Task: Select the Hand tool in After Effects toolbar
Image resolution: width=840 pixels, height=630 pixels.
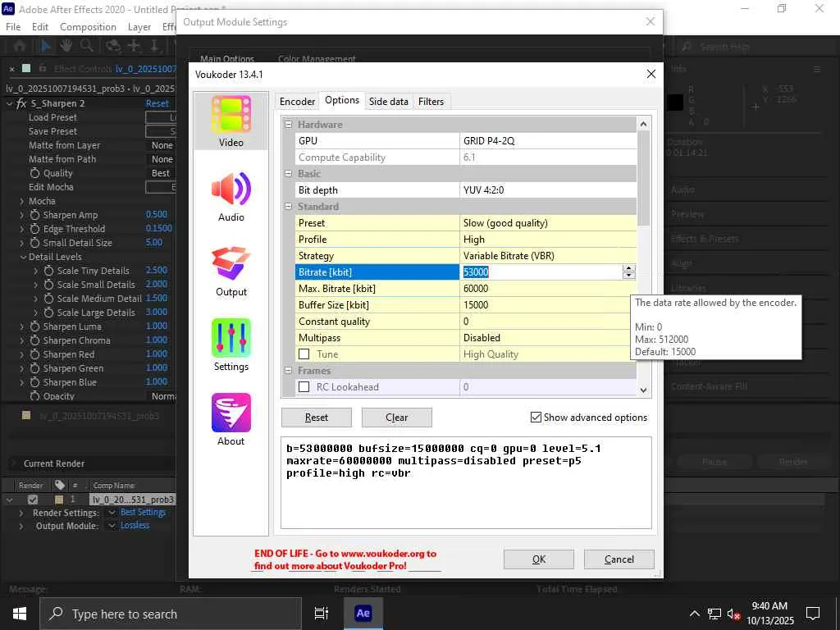Action: coord(66,46)
